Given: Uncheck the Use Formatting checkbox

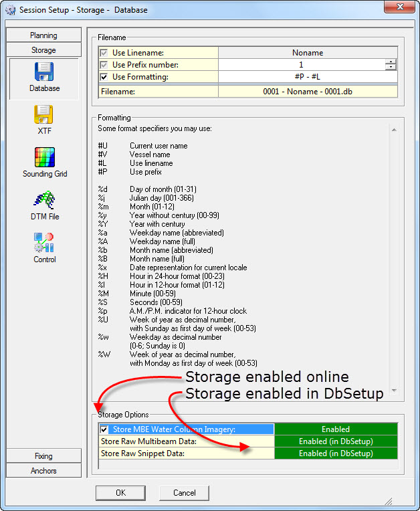Looking at the screenshot, I should pos(104,78).
